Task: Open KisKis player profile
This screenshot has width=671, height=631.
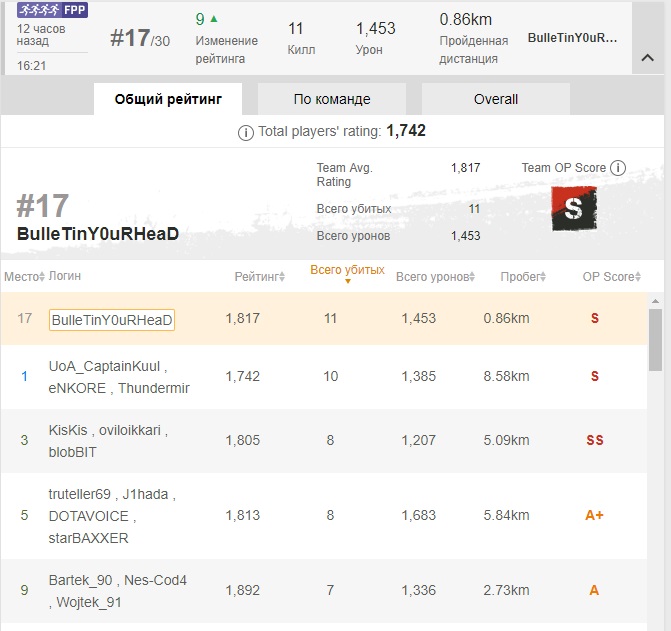Action: (x=68, y=430)
